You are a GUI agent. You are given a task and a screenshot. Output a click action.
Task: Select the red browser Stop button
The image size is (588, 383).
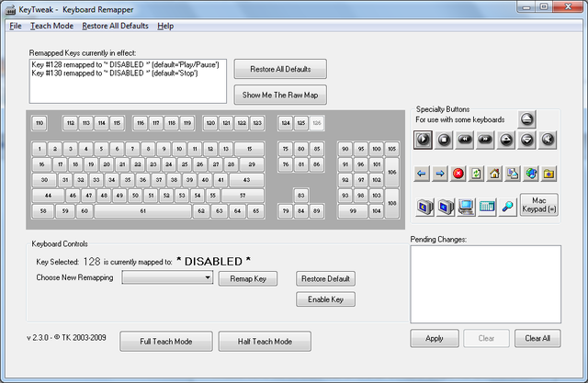458,174
